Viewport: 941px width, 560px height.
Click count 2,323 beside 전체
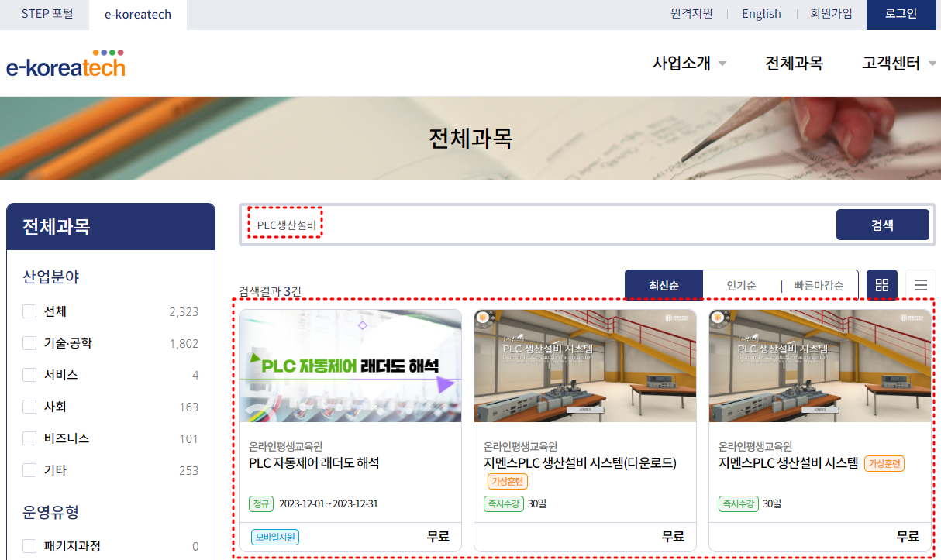point(184,312)
